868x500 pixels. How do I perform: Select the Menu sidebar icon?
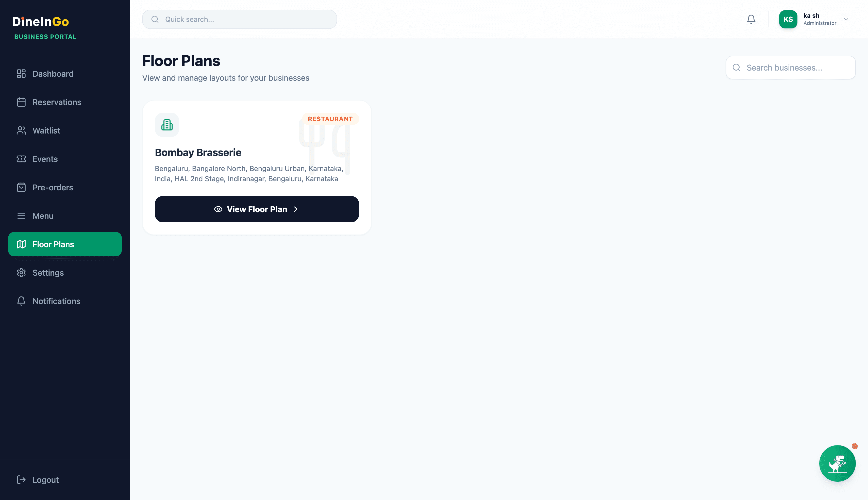(21, 216)
